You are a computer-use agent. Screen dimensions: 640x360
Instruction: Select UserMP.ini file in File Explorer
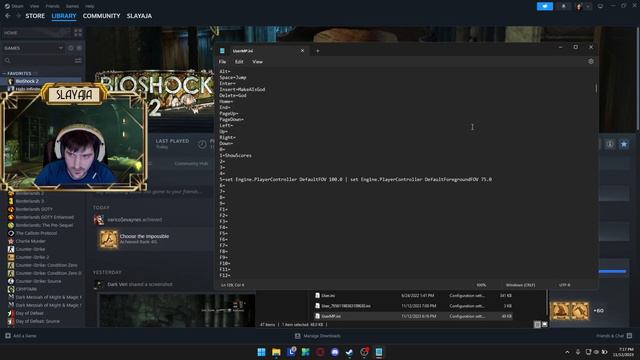(413, 316)
